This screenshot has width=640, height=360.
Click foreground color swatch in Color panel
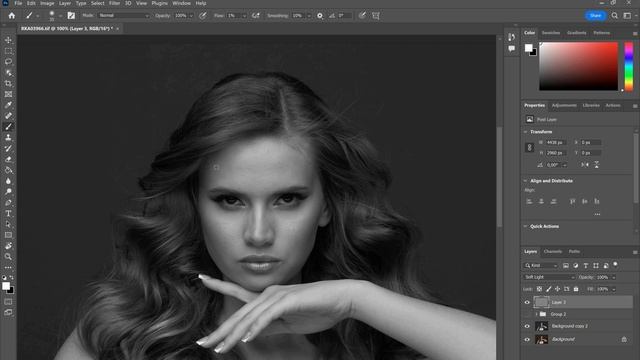point(529,48)
